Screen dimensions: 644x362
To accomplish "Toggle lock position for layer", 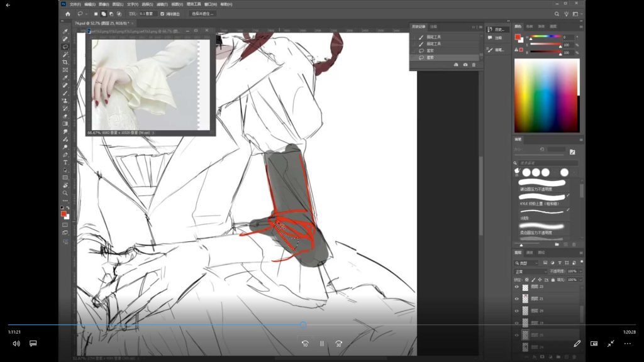I will pos(540,280).
